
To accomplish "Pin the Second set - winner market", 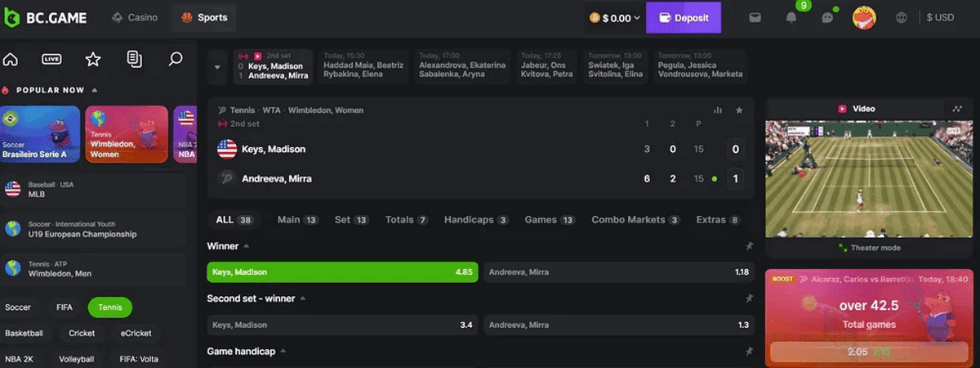I will tap(749, 299).
